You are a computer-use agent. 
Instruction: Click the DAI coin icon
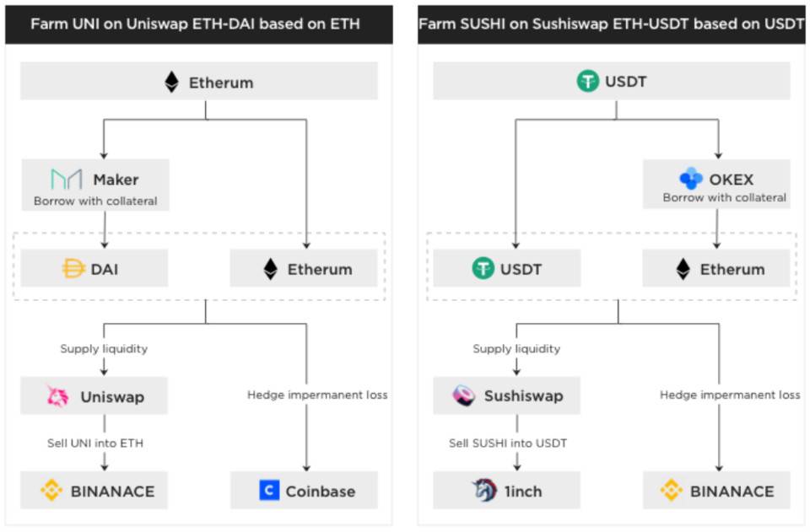(x=74, y=269)
